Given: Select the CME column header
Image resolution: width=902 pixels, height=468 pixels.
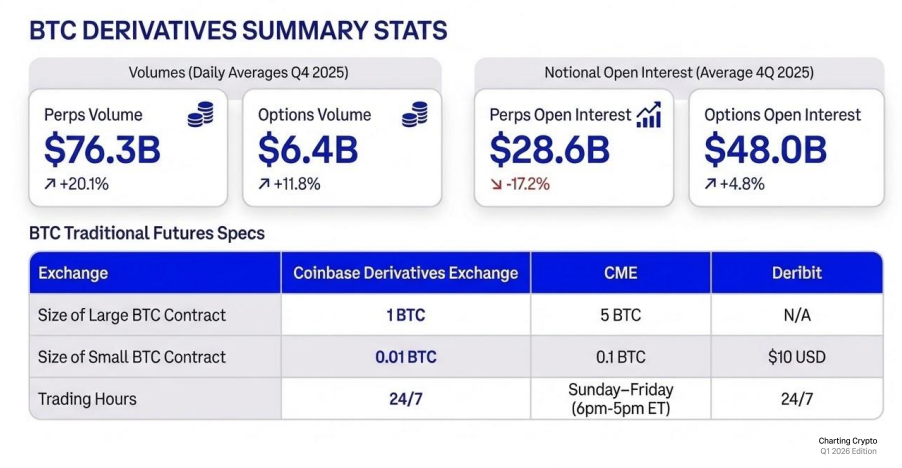Looking at the screenshot, I should tap(620, 273).
